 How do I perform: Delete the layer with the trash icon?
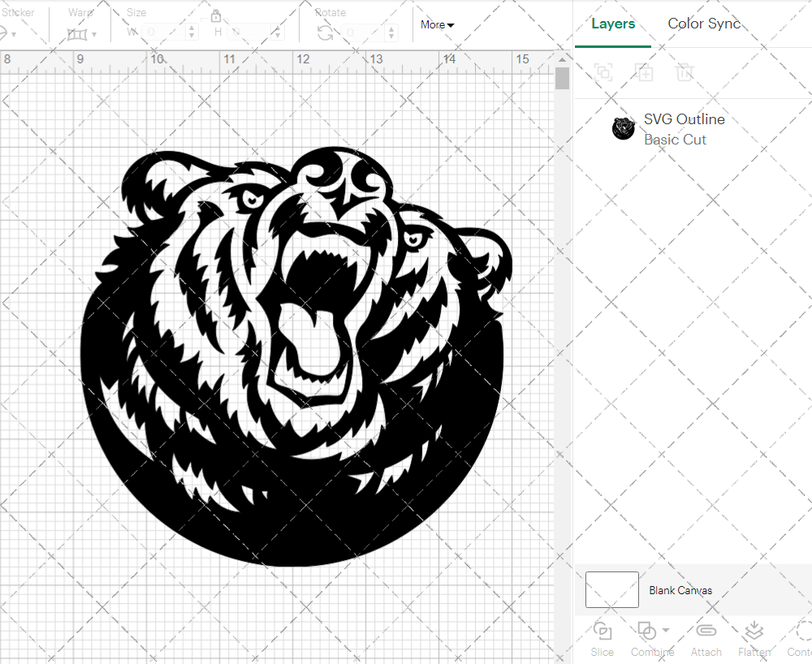pyautogui.click(x=685, y=72)
